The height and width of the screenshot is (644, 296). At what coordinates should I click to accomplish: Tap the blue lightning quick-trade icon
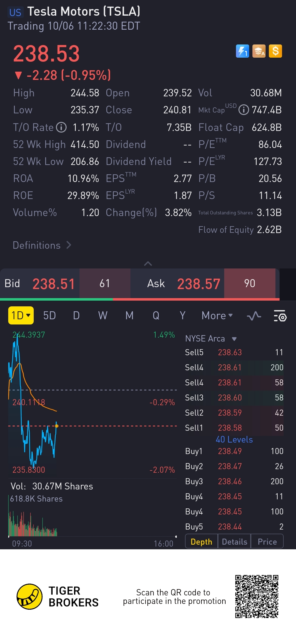[x=243, y=51]
